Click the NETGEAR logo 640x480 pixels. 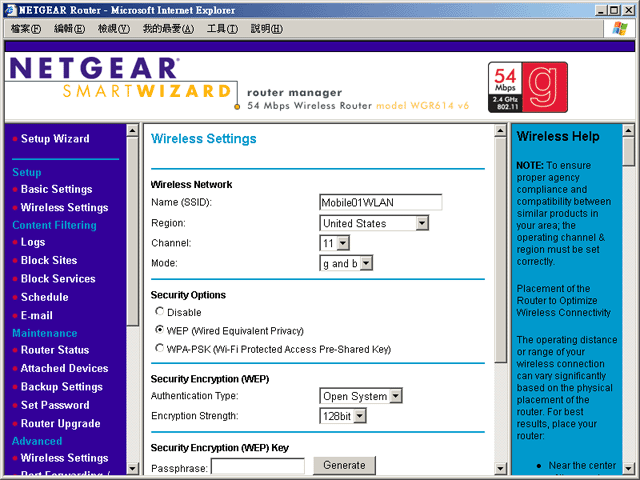(93, 68)
